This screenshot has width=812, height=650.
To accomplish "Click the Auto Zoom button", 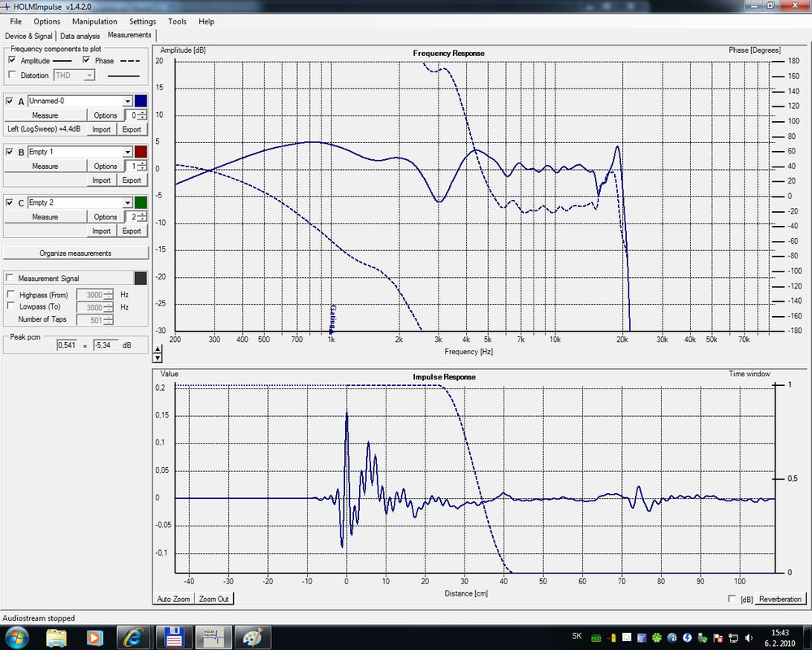I will (174, 599).
